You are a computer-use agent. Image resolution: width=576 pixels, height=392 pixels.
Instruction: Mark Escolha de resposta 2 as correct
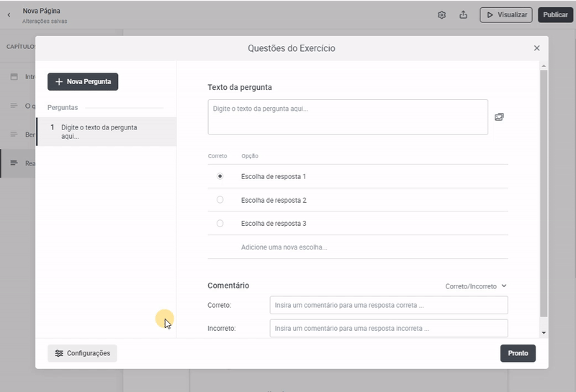220,200
